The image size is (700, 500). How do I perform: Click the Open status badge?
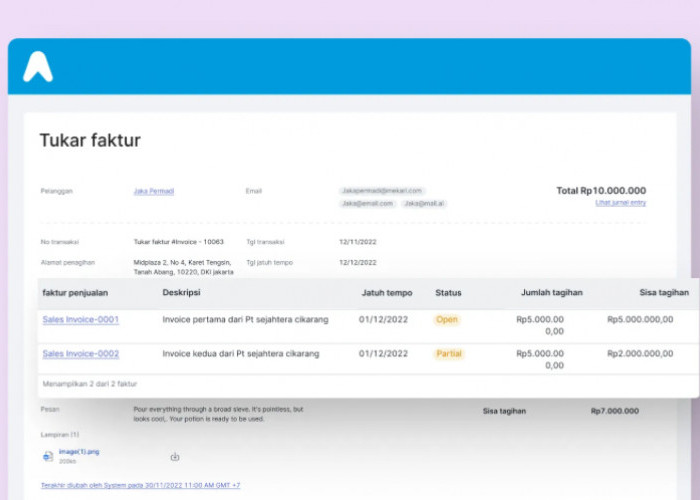click(447, 320)
